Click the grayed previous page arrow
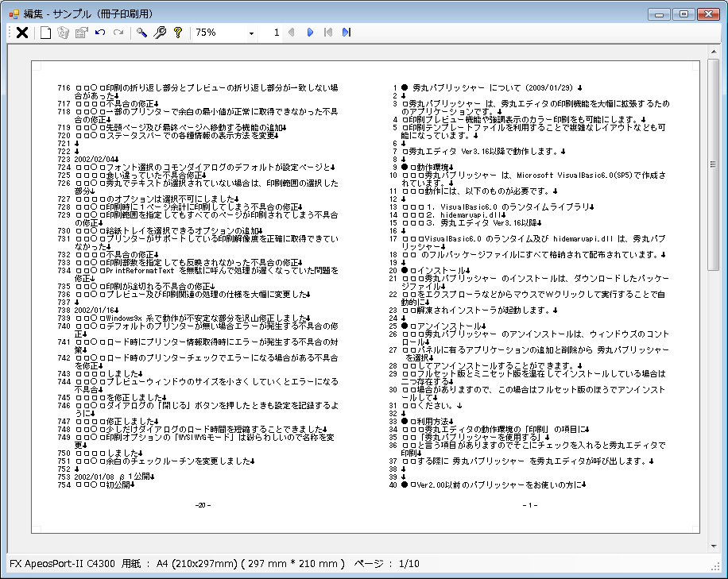The image size is (728, 579). click(291, 33)
